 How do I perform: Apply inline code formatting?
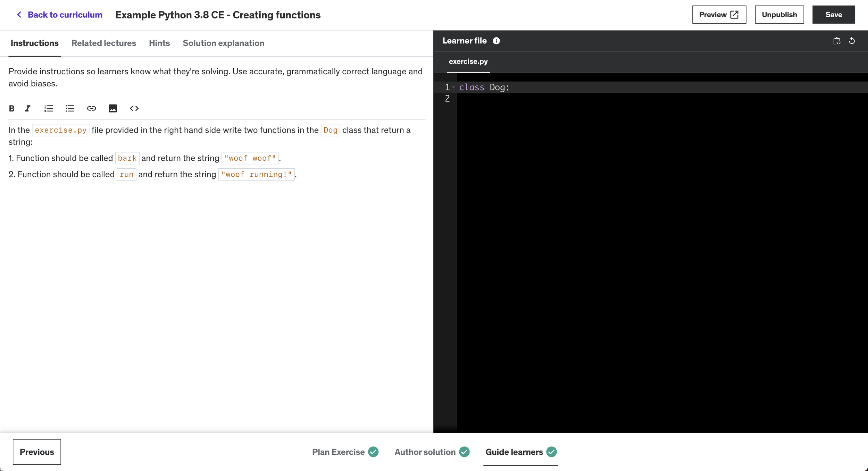coord(134,109)
